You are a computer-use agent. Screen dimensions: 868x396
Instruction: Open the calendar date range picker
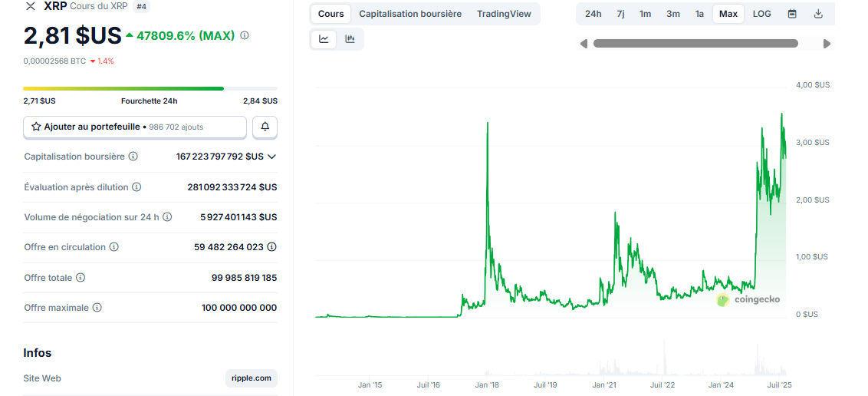coord(792,14)
